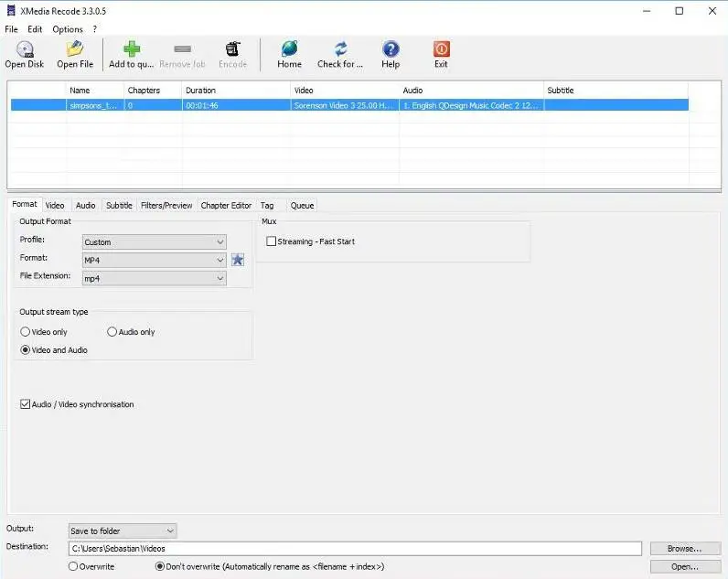Open the Options menu
This screenshot has height=579, width=728.
coord(68,29)
